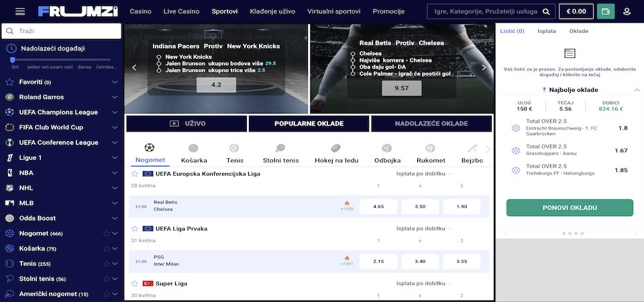Viewport: 644px width, 302px height.
Task: Click the Promocije menu item
Action: 388,11
